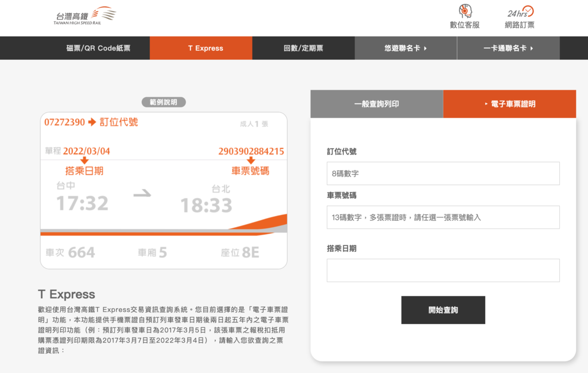Focus the 車票號碼 13碼數字 input field

[443, 217]
